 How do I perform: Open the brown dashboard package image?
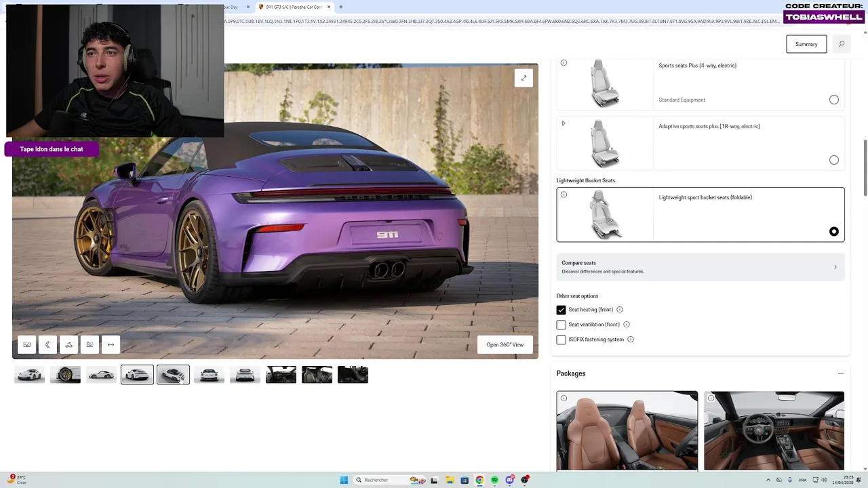tap(774, 430)
